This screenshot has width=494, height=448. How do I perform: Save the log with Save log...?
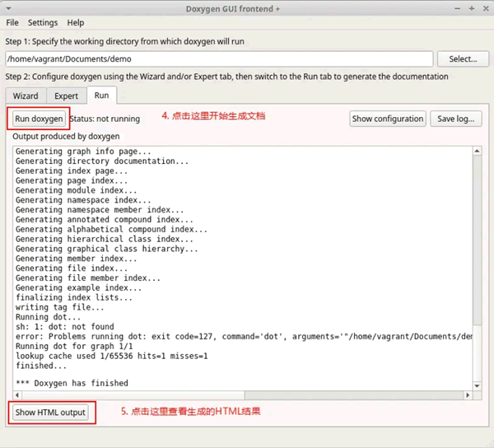(x=456, y=119)
